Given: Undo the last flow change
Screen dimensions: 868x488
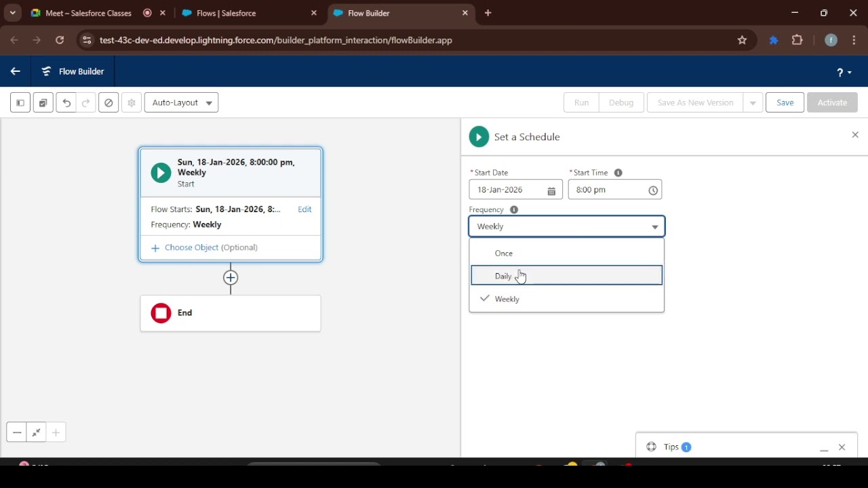Looking at the screenshot, I should 66,103.
